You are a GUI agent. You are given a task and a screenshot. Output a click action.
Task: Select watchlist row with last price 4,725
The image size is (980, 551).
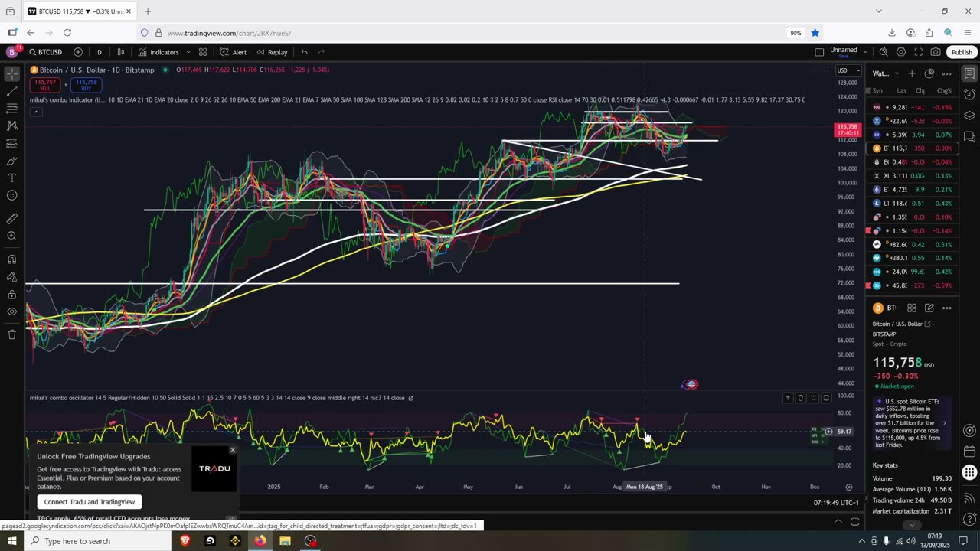(x=912, y=190)
